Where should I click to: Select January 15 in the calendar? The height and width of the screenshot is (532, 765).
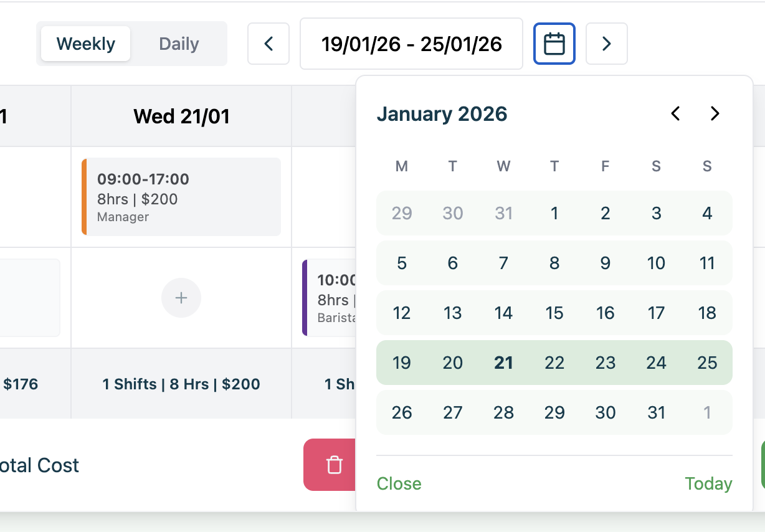pos(554,313)
